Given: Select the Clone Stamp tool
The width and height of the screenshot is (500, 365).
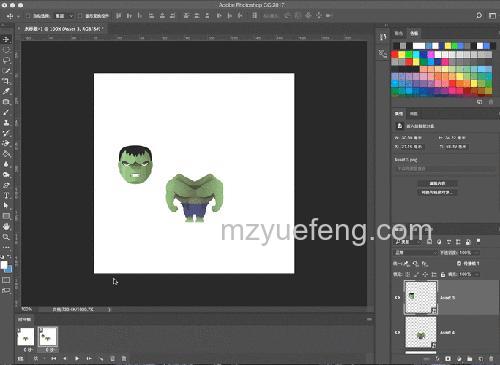Looking at the screenshot, I should pyautogui.click(x=6, y=123).
